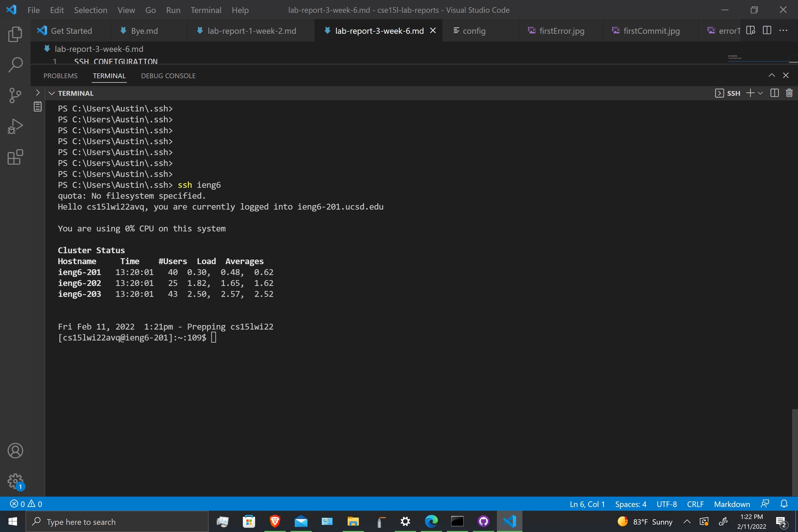Screen dimensions: 798x532
Task: Kill the terminal with trash icon
Action: pyautogui.click(x=789, y=93)
